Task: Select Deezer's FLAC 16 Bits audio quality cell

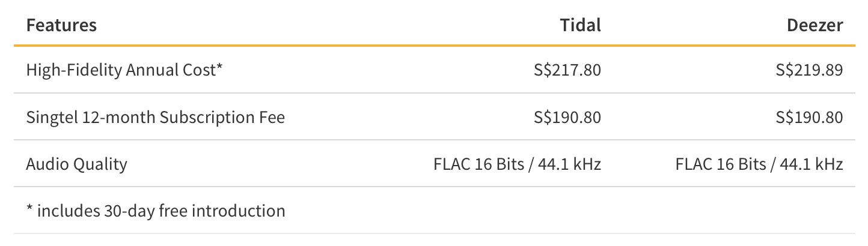Action: pos(759,164)
